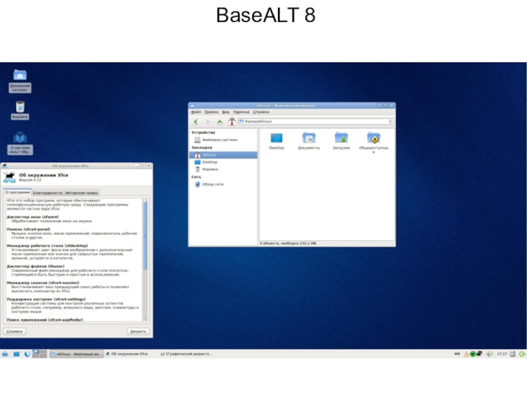Screen dimensions: 532x399
Task: Open the Общедоступные folder
Action: tap(374, 143)
